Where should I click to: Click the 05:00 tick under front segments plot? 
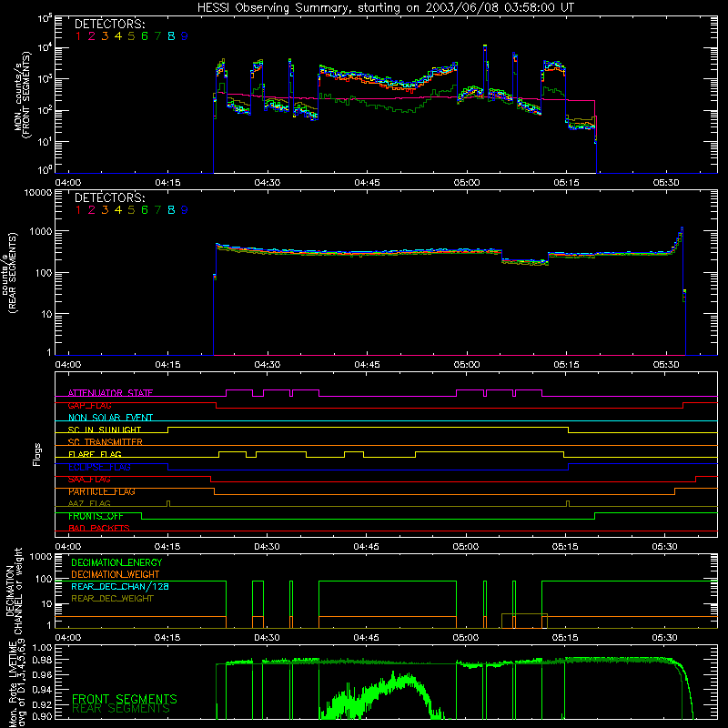tap(467, 183)
